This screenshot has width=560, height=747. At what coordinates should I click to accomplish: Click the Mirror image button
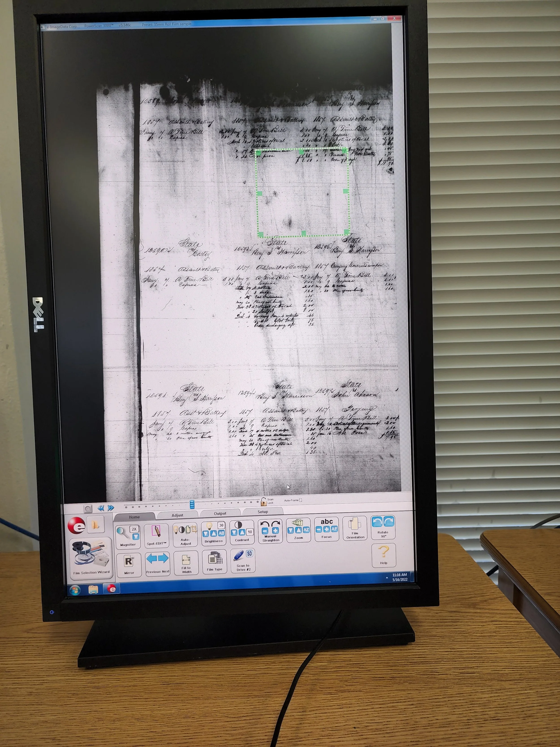[129, 564]
